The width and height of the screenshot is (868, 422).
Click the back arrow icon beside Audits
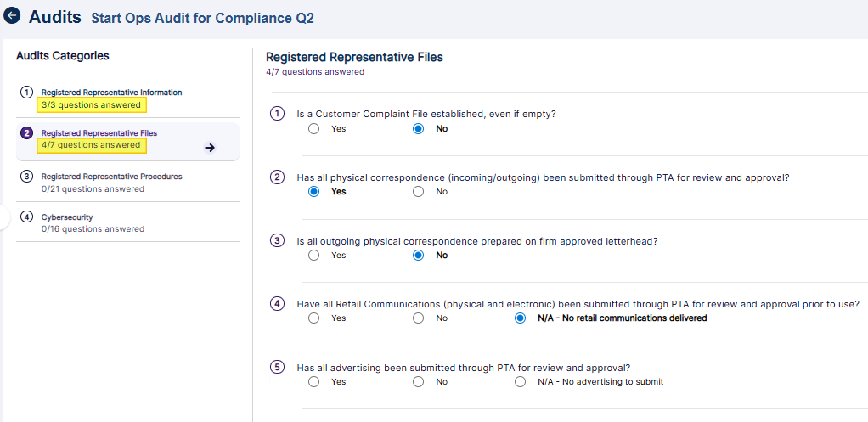[13, 16]
